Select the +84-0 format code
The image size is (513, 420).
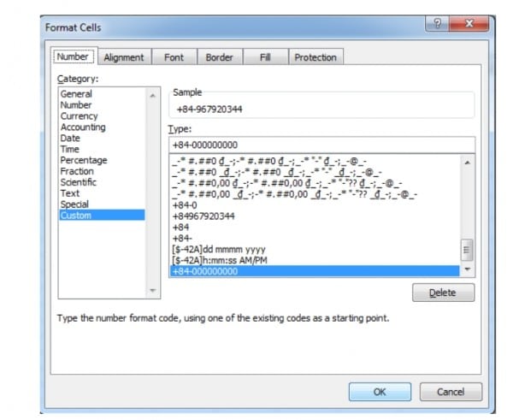point(315,205)
